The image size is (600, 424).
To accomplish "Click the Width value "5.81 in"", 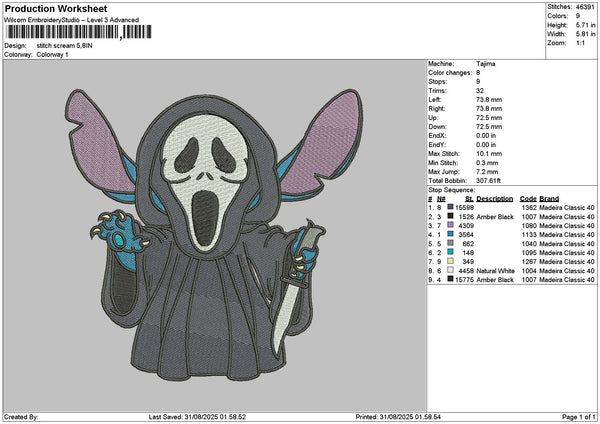I will (x=585, y=34).
